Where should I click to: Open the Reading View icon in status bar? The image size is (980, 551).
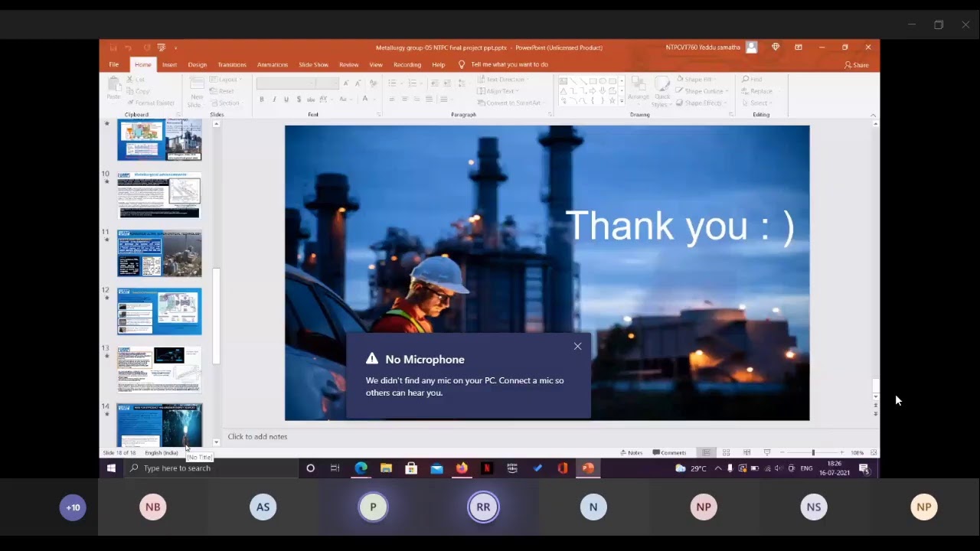tap(746, 452)
